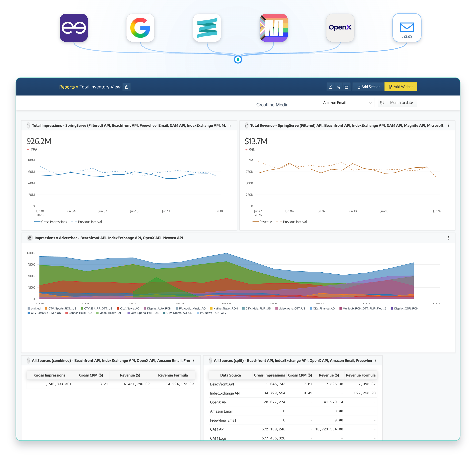Toggle Display_Auto_RON legend entry
The height and width of the screenshot is (456, 476).
tap(158, 309)
